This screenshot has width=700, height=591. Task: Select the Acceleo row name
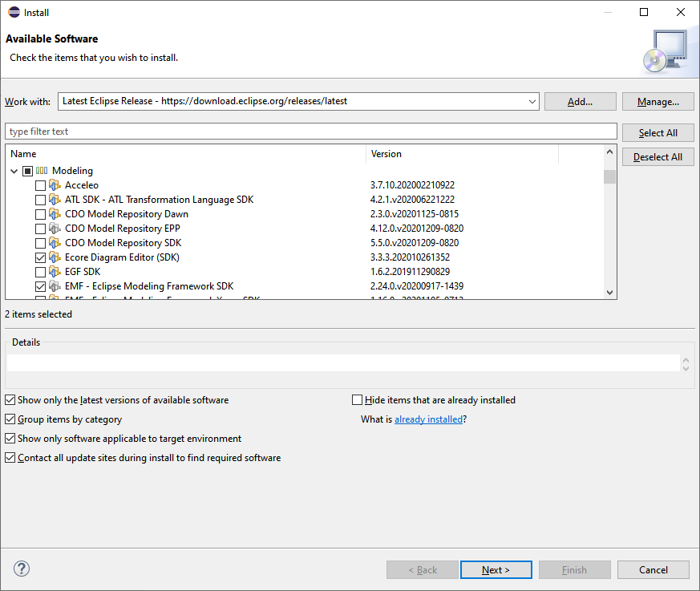click(x=82, y=185)
